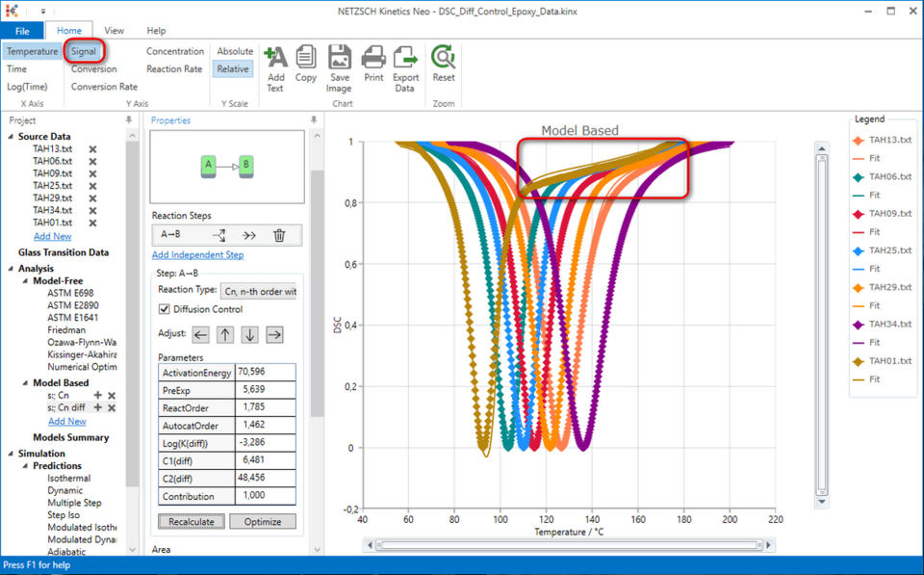Image resolution: width=924 pixels, height=575 pixels.
Task: Select Absolute Y scale option
Action: [235, 52]
